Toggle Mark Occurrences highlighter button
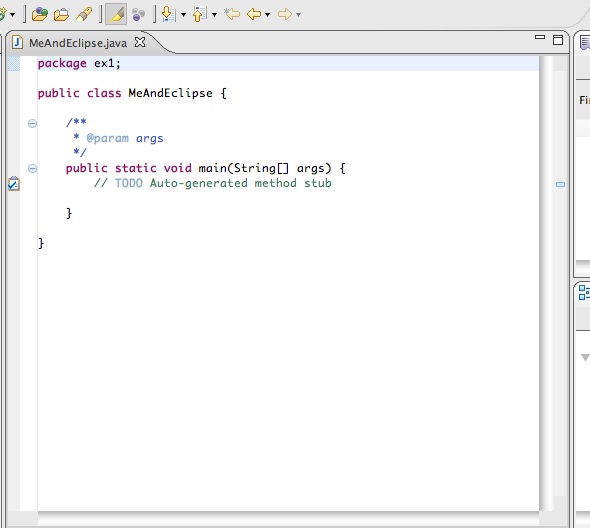 tap(116, 14)
